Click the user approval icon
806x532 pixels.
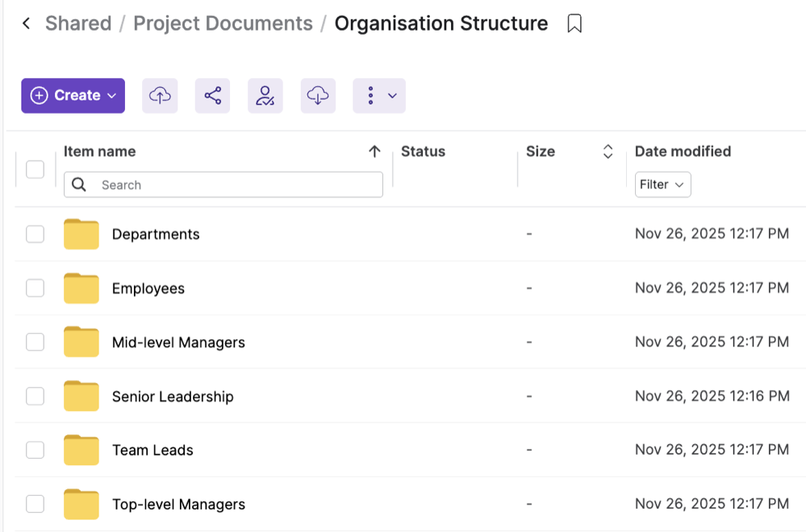(265, 96)
